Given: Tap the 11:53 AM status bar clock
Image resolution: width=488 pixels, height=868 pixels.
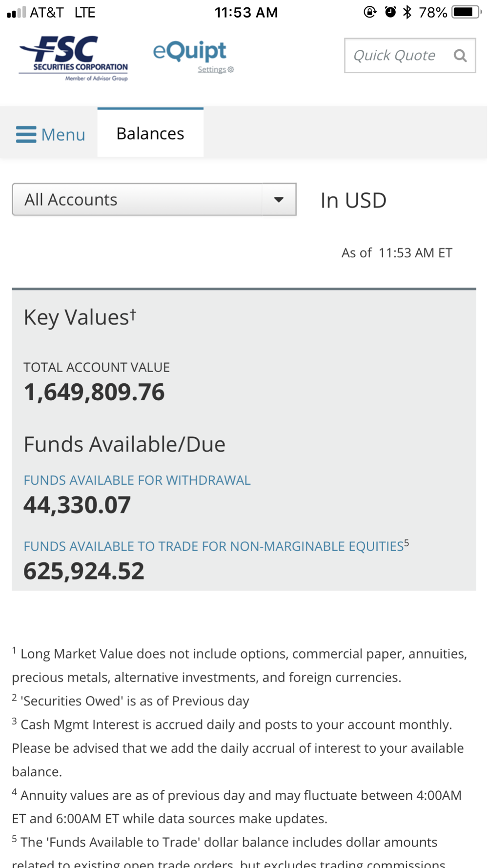Looking at the screenshot, I should point(246,12).
